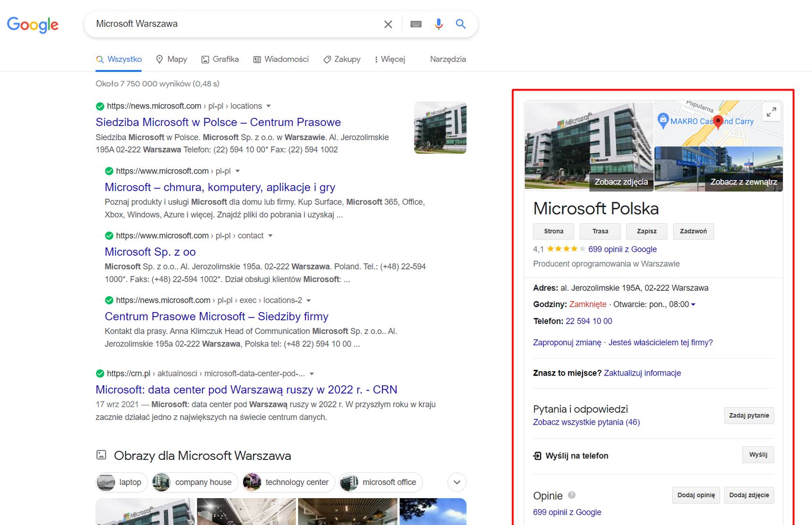
Task: Click Zobacz z zewnątrz street view
Action: (744, 182)
